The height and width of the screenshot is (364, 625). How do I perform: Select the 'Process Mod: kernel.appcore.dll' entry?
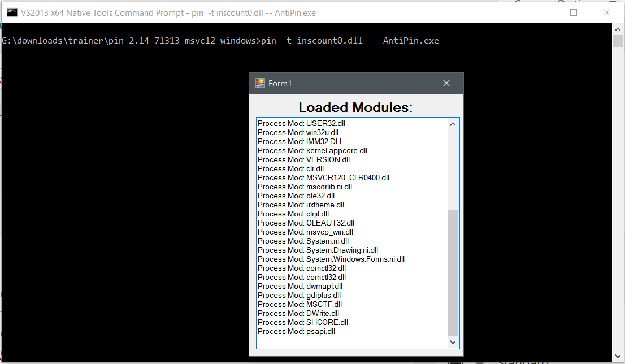coord(312,151)
